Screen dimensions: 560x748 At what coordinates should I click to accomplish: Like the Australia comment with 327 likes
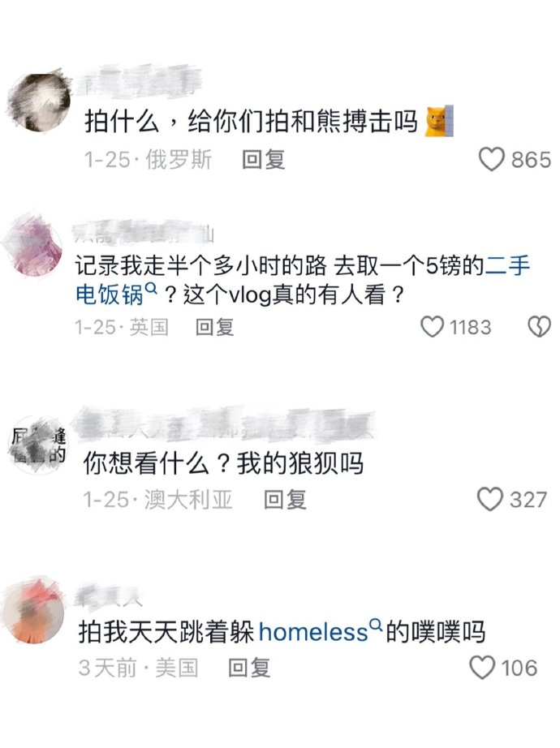click(x=490, y=500)
